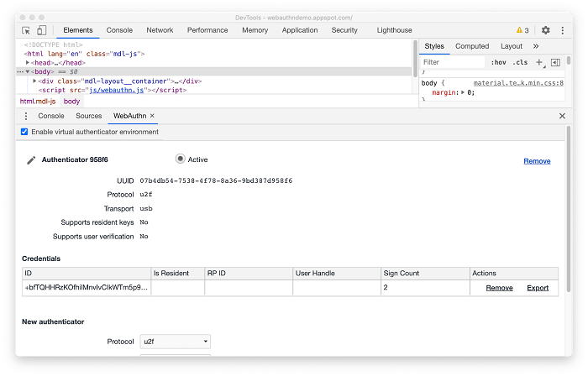588x376 pixels.
Task: Show more Styles sidebar tabs
Action: (536, 46)
